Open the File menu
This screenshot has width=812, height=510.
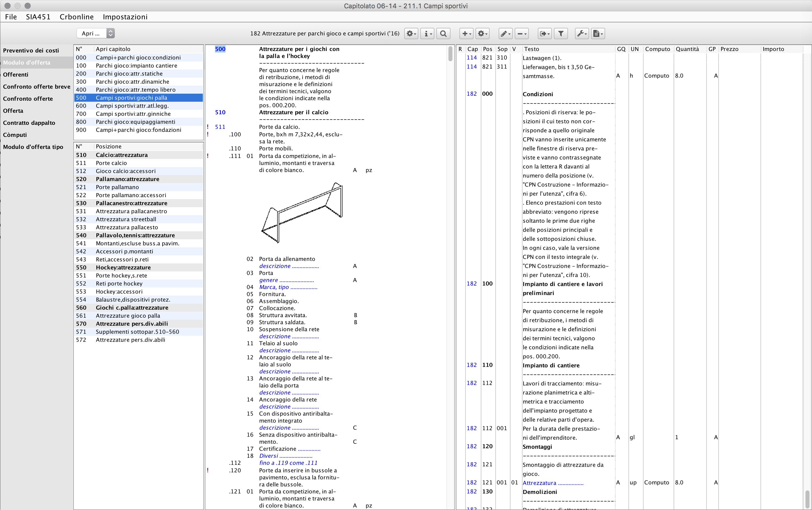pyautogui.click(x=11, y=17)
